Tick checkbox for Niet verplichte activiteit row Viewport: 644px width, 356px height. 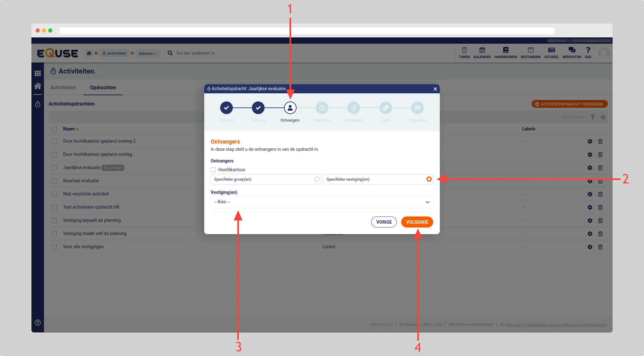tap(54, 194)
